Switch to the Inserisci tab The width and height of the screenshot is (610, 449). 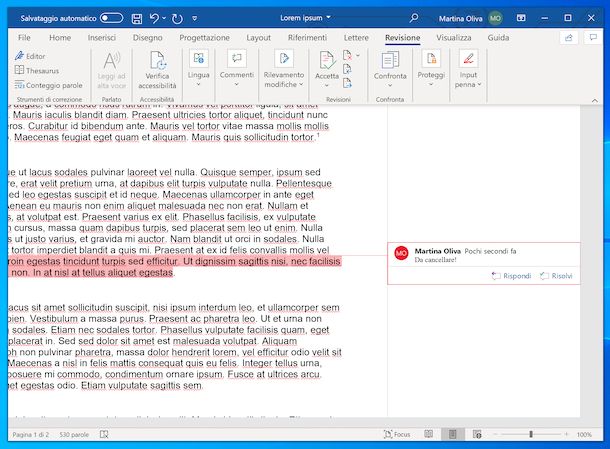102,38
